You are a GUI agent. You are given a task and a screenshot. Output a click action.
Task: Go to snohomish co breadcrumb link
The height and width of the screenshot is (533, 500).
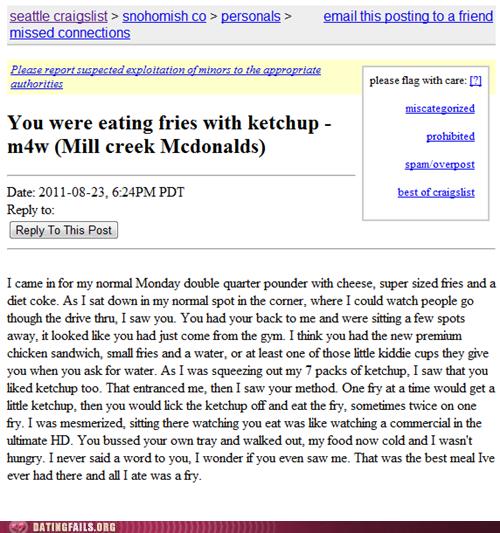[x=164, y=16]
